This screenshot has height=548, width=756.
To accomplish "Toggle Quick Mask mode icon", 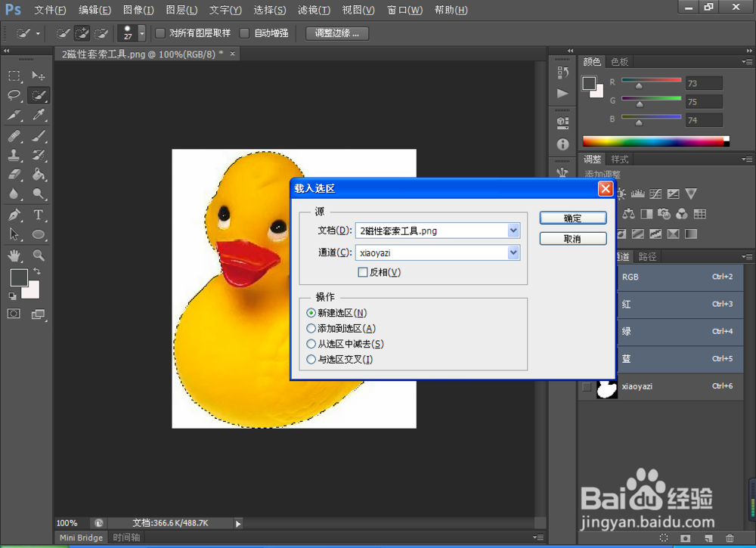I will (14, 314).
